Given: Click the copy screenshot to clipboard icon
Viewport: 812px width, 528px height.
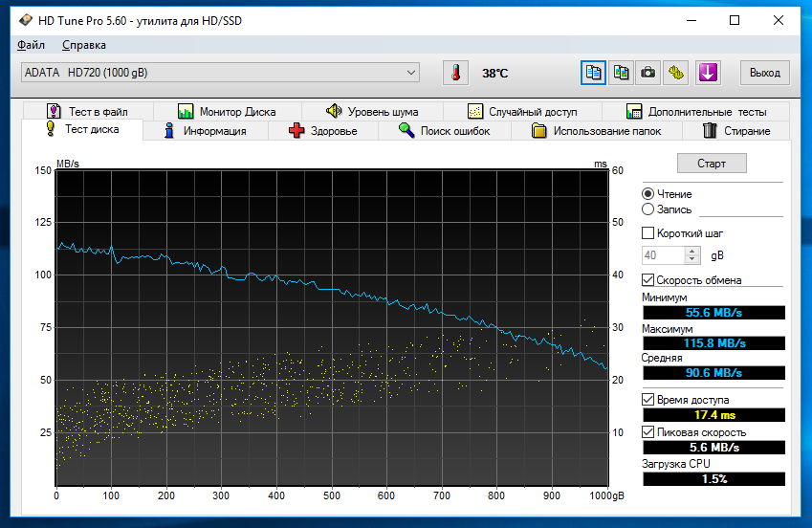Looking at the screenshot, I should click(622, 73).
